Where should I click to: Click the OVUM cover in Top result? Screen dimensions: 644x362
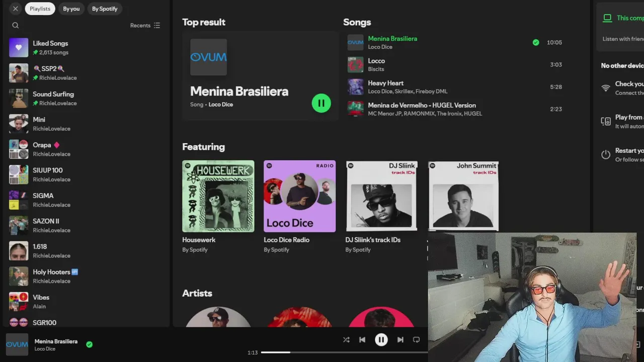point(208,57)
